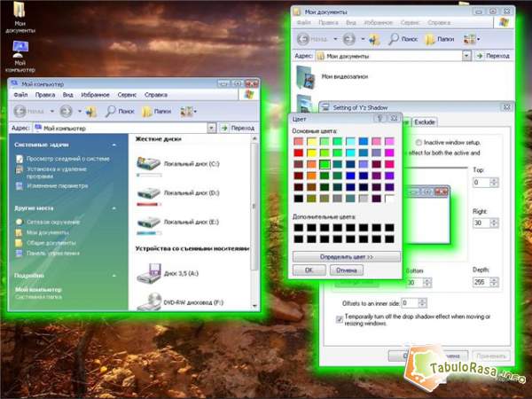Pick the first custom color swatch
Image resolution: width=532 pixels, height=399 pixels.
pos(299,227)
